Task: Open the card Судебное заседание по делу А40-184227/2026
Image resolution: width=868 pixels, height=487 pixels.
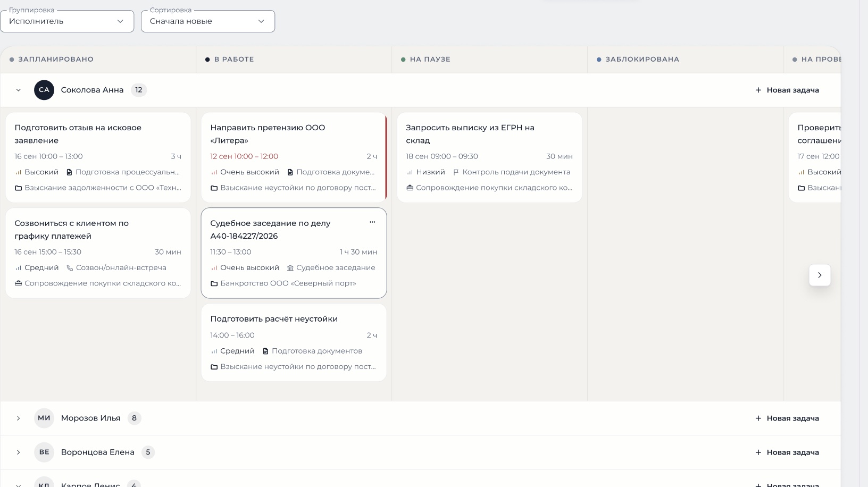Action: click(294, 253)
